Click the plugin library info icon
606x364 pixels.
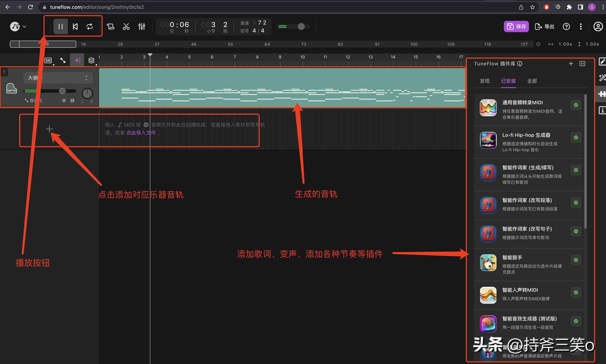click(520, 64)
